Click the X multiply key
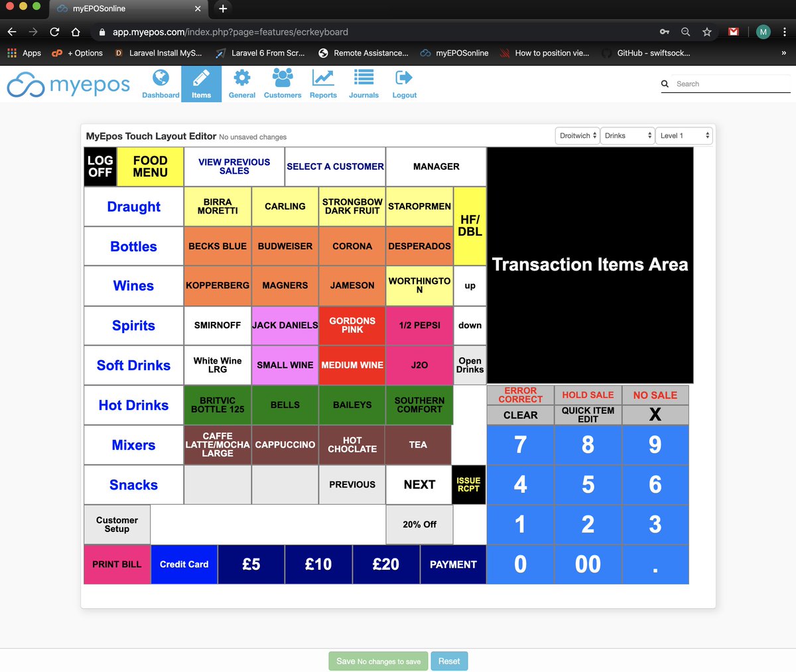 click(655, 415)
